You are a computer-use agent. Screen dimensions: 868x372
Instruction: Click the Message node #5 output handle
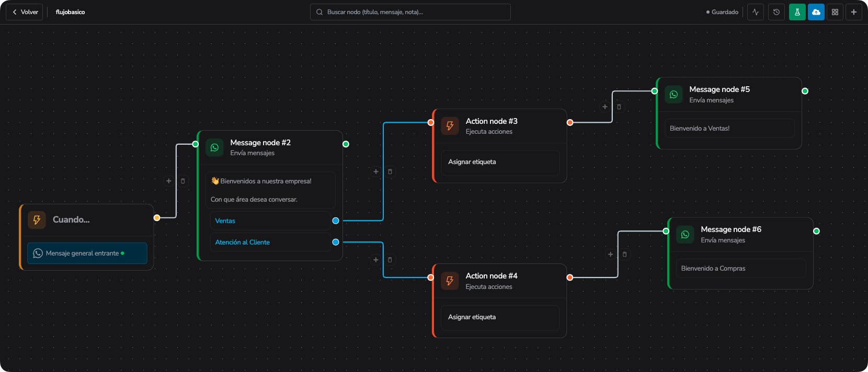click(x=805, y=91)
